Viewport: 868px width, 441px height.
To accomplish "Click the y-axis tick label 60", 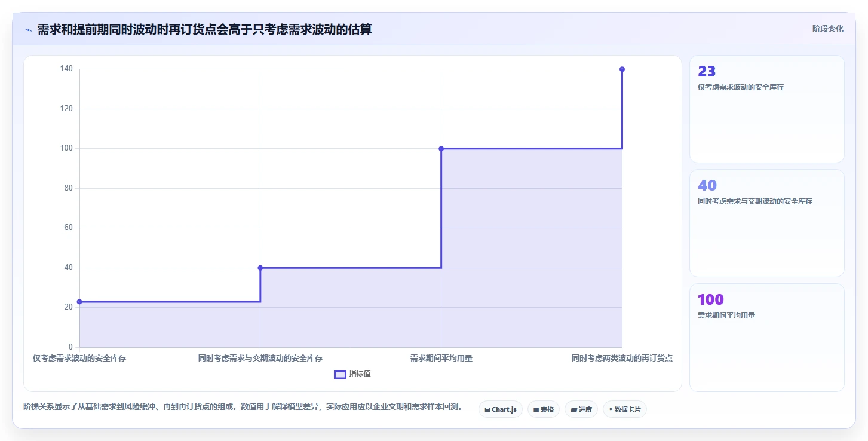I will [68, 228].
